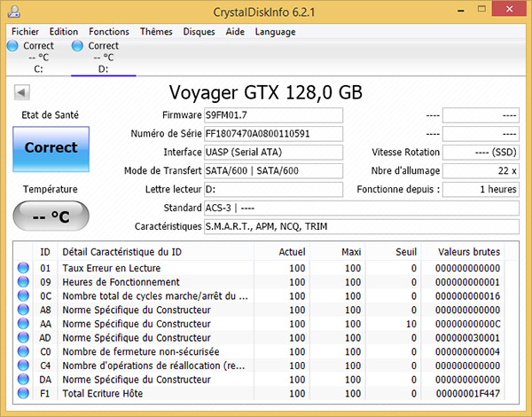
Task: Click the ID column header
Action: 45,252
